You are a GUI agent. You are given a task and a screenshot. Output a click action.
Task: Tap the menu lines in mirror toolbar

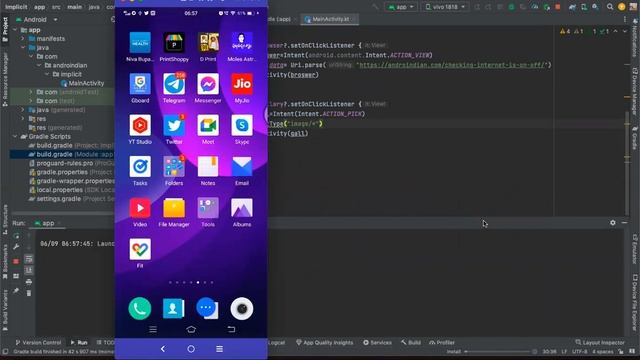pos(220,349)
